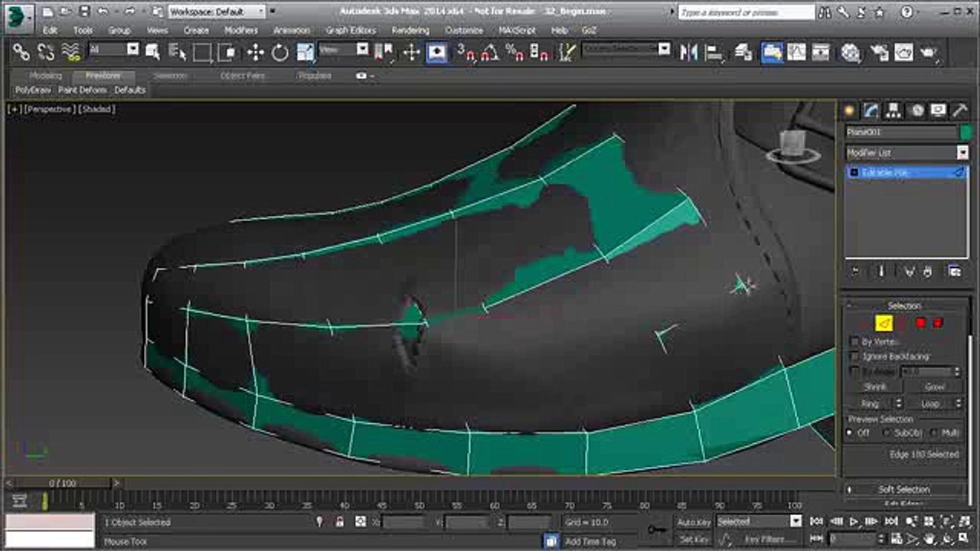Select the Select and Link tool
The width and height of the screenshot is (980, 551).
tap(21, 52)
